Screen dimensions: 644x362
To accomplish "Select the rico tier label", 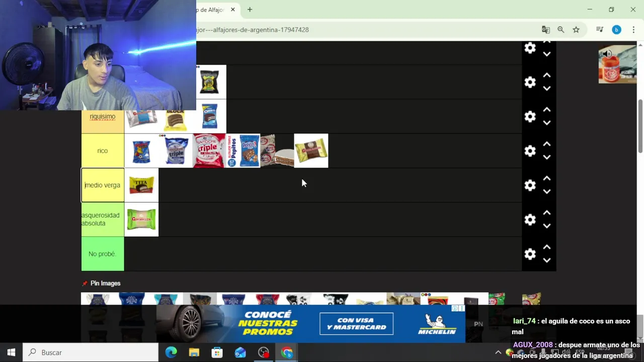I will 103,151.
